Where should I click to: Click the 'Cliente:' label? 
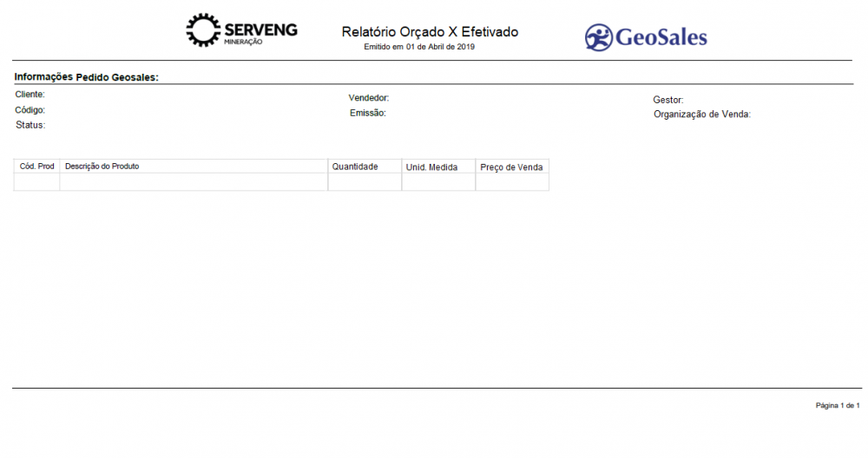30,95
